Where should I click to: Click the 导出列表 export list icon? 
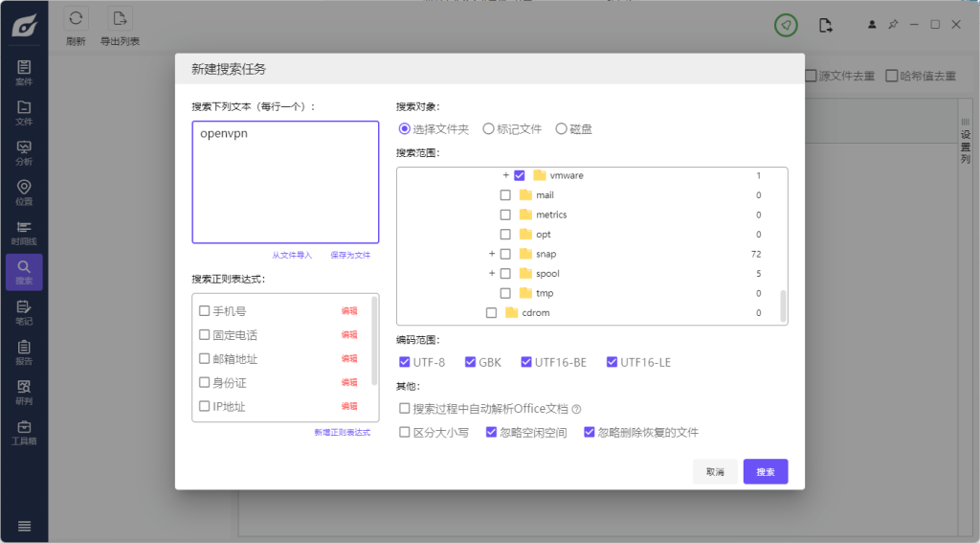(x=120, y=19)
